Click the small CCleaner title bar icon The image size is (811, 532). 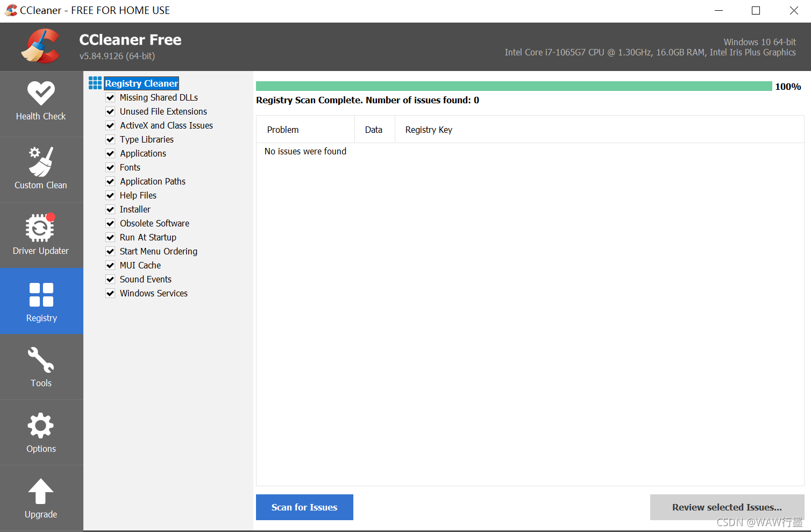pos(11,10)
